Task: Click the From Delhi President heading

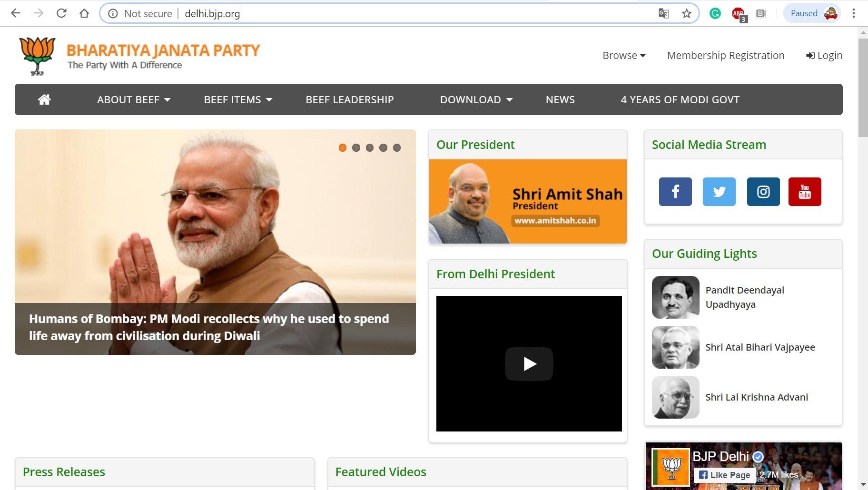Action: (x=495, y=274)
